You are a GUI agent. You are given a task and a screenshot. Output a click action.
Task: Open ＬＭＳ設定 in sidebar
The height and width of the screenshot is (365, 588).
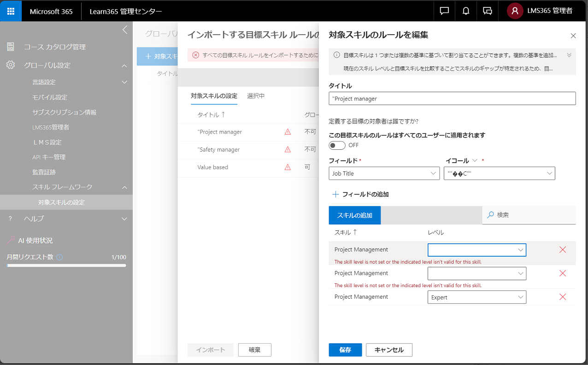pos(47,142)
